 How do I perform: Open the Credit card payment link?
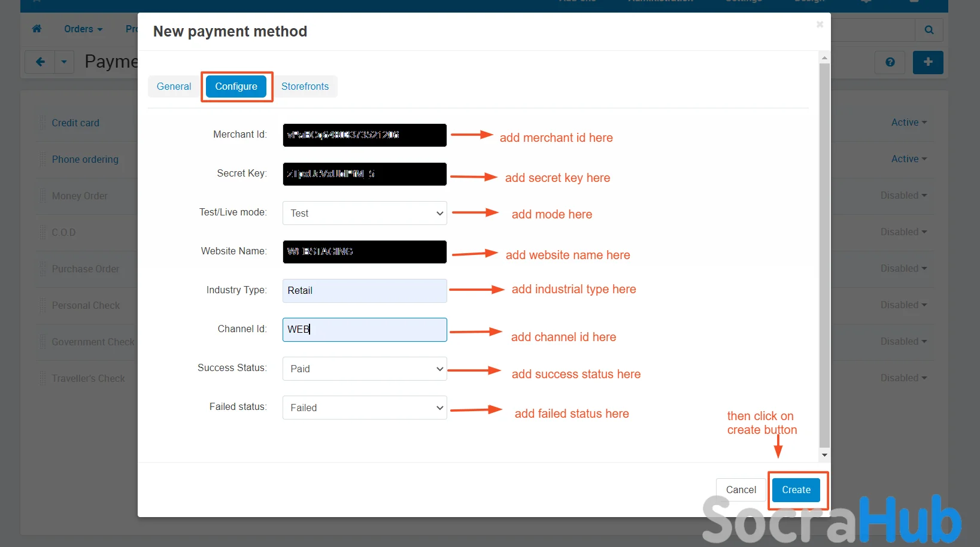(x=75, y=123)
